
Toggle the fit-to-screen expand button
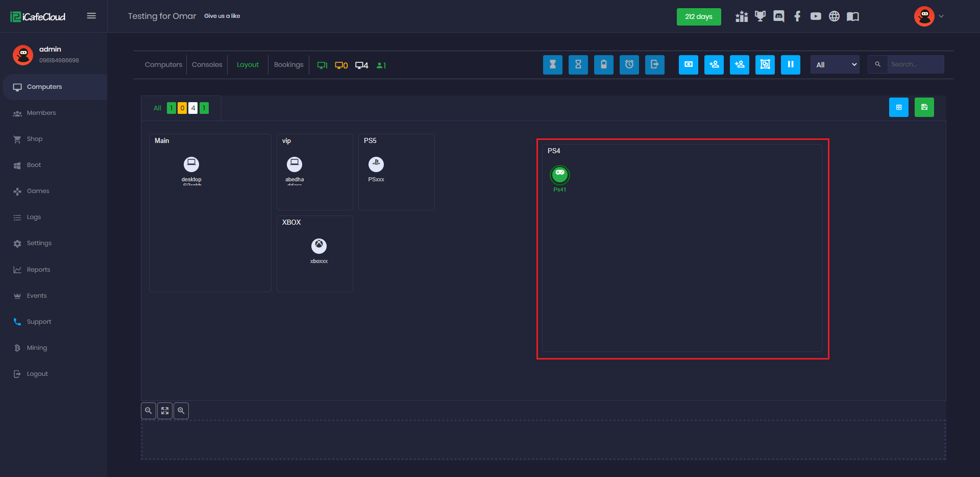tap(165, 411)
